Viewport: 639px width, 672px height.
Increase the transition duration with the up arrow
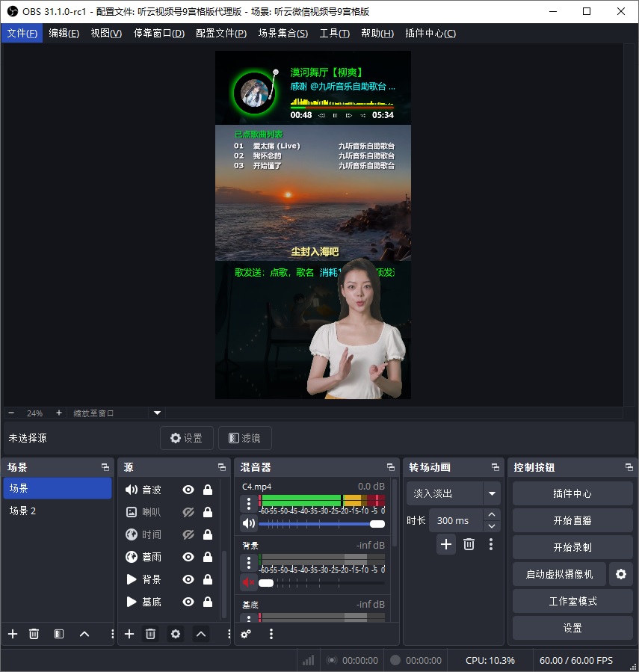coord(492,515)
